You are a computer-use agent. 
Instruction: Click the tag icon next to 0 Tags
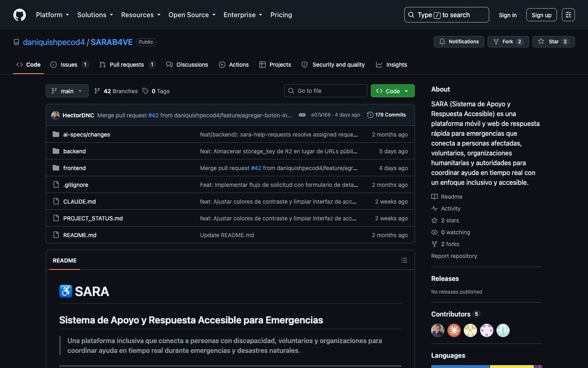[145, 91]
